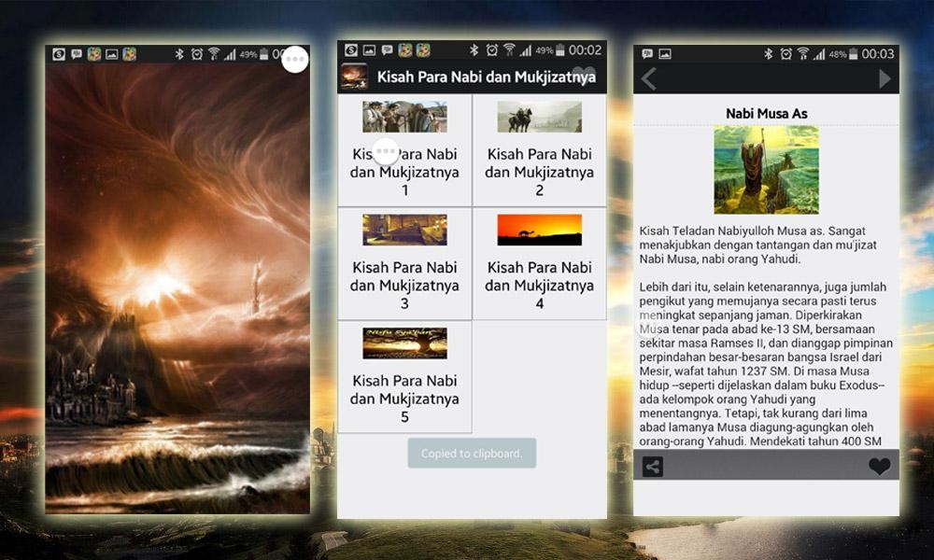Image resolution: width=934 pixels, height=560 pixels.
Task: Open the Kisah Para Nabi dan Mukjizatnya 3 card
Action: 404,263
